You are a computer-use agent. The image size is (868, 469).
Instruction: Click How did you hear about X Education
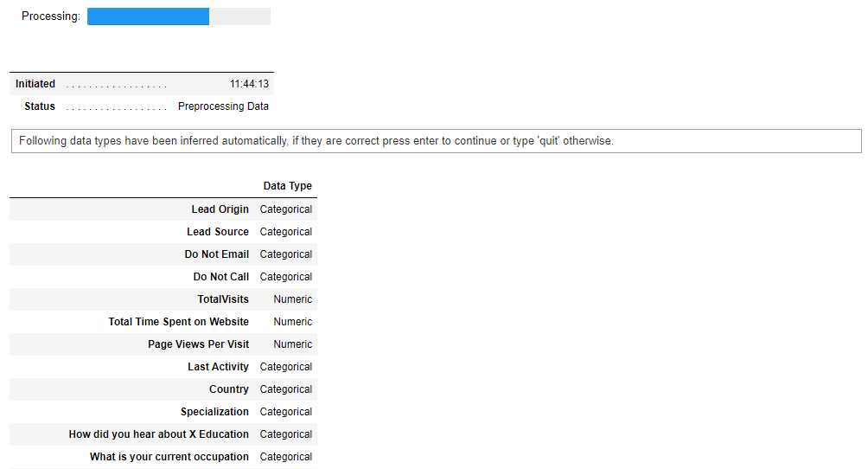(x=158, y=434)
